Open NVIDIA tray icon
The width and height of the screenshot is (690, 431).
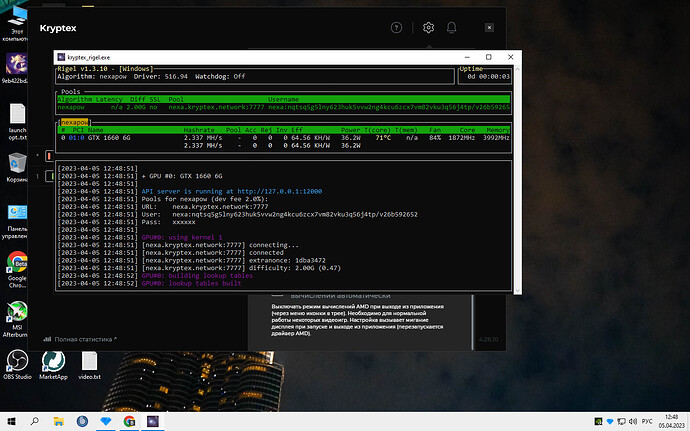click(598, 421)
